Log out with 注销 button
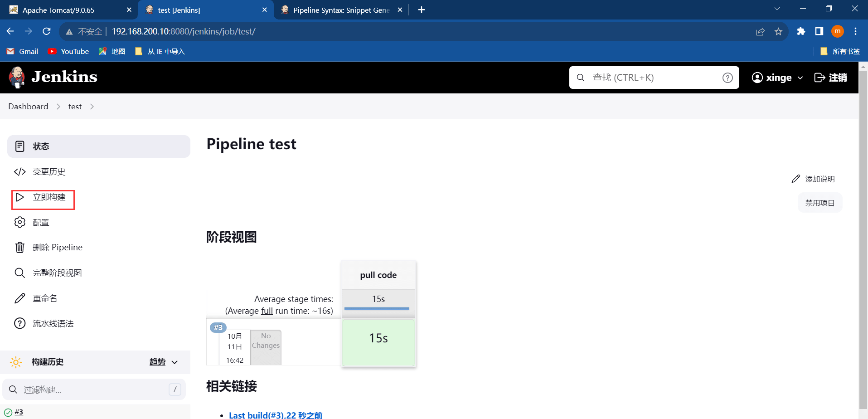This screenshot has width=868, height=419. coord(831,78)
